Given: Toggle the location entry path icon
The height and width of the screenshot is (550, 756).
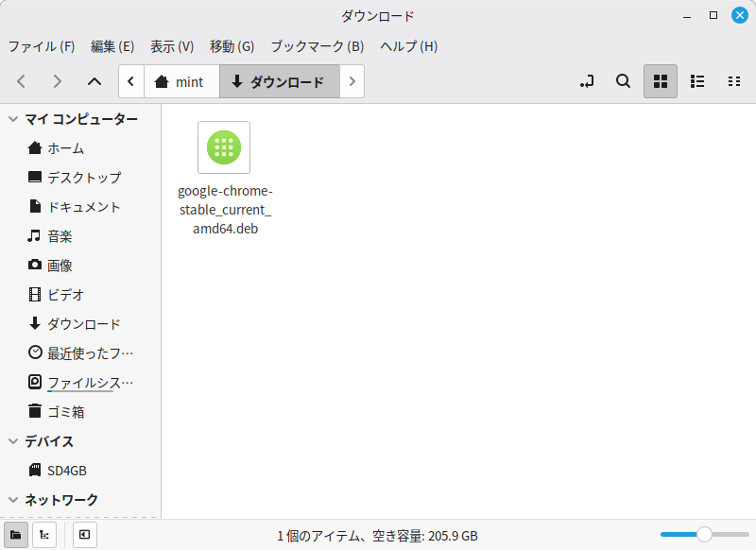Looking at the screenshot, I should [x=587, y=81].
